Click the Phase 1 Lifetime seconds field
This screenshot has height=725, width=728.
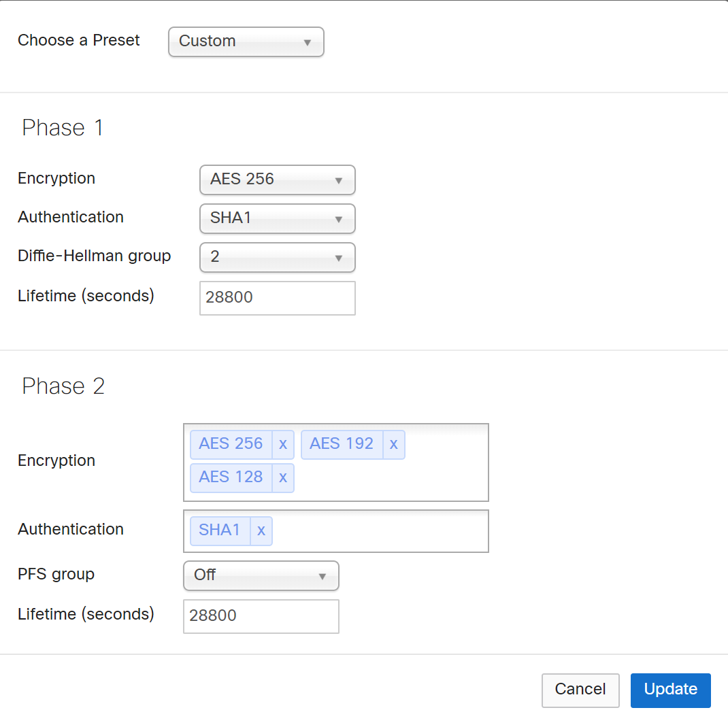coord(277,298)
